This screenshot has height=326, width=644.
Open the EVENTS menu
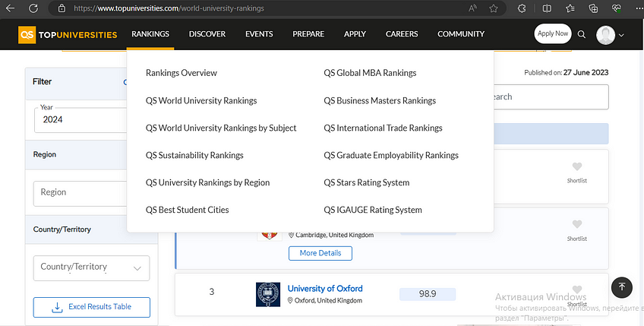(259, 34)
